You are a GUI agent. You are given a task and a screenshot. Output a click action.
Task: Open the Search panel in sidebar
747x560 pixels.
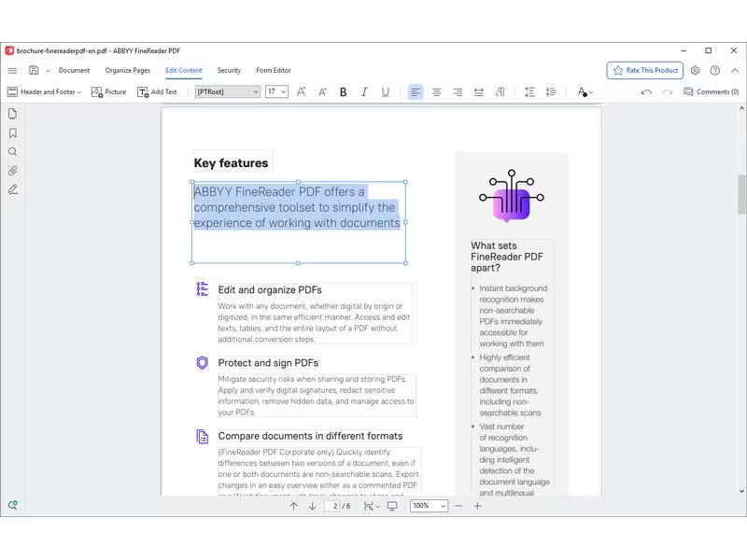click(x=13, y=152)
